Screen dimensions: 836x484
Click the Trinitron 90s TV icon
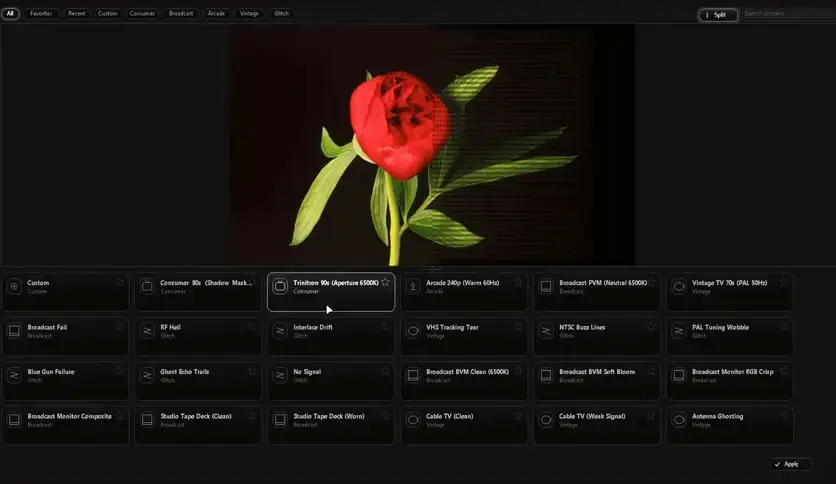[280, 287]
